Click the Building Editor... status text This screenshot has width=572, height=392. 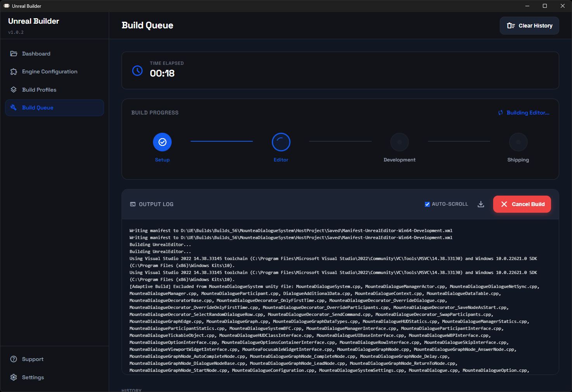[528, 113]
